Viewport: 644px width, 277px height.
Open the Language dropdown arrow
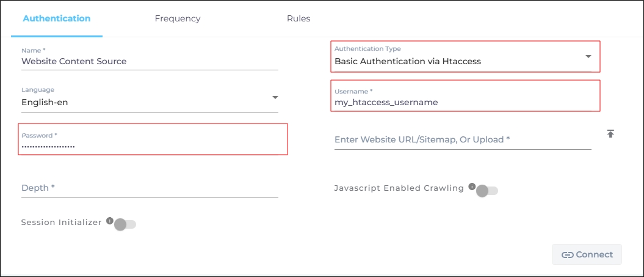275,97
